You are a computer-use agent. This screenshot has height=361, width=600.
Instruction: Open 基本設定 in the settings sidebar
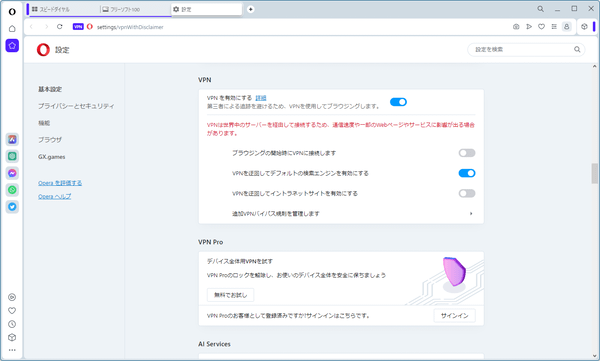(50, 89)
